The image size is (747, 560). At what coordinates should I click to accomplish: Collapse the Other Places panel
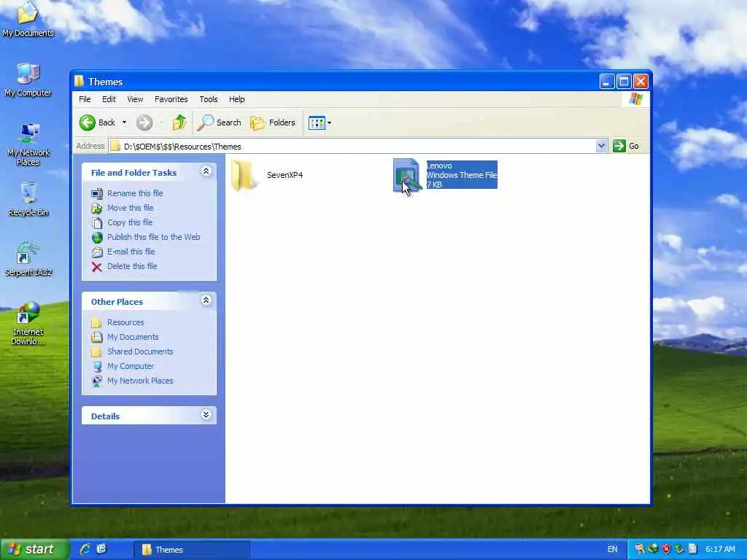pyautogui.click(x=206, y=300)
